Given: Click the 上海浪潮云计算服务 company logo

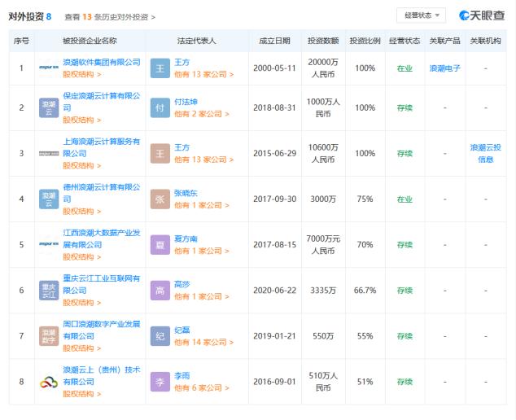Looking at the screenshot, I should (x=49, y=153).
